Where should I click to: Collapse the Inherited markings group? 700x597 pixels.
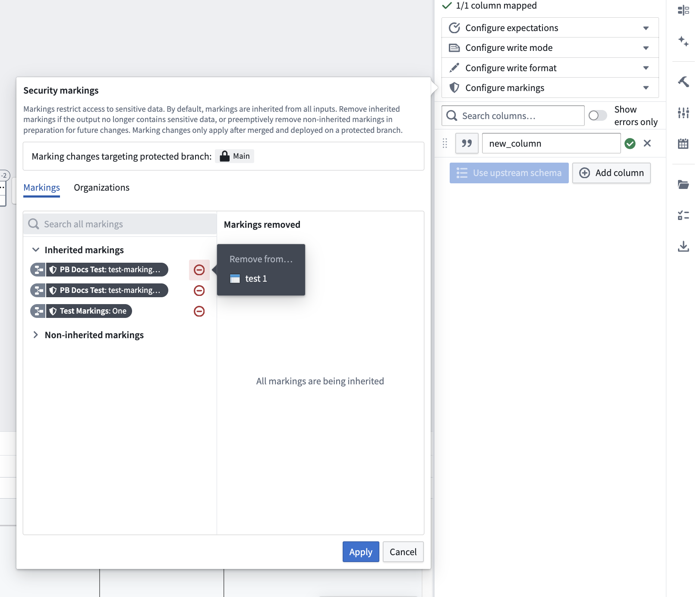[36, 250]
